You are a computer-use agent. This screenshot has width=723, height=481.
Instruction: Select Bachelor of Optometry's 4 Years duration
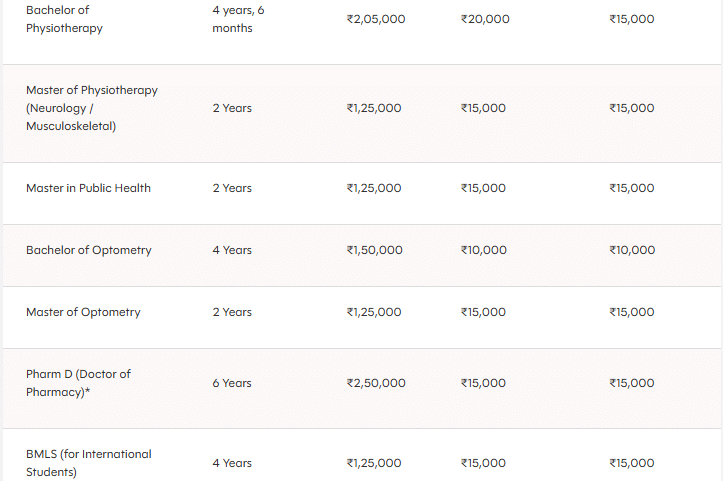pos(232,250)
